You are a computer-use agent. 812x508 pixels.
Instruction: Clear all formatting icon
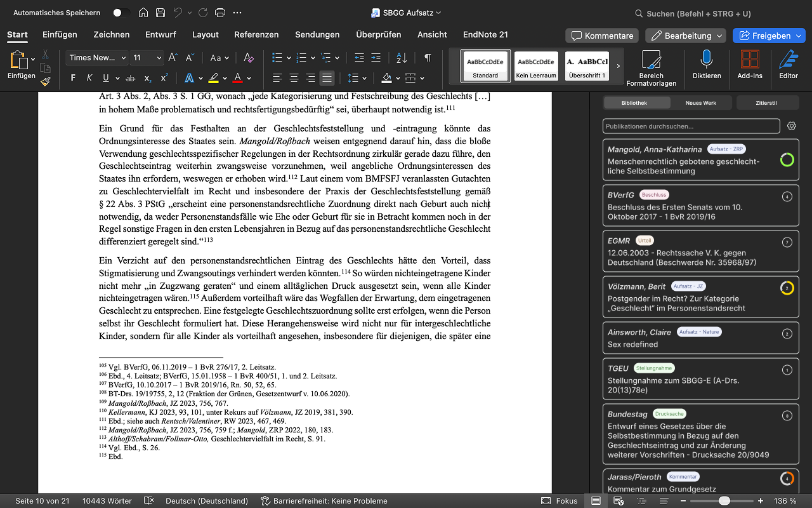249,58
